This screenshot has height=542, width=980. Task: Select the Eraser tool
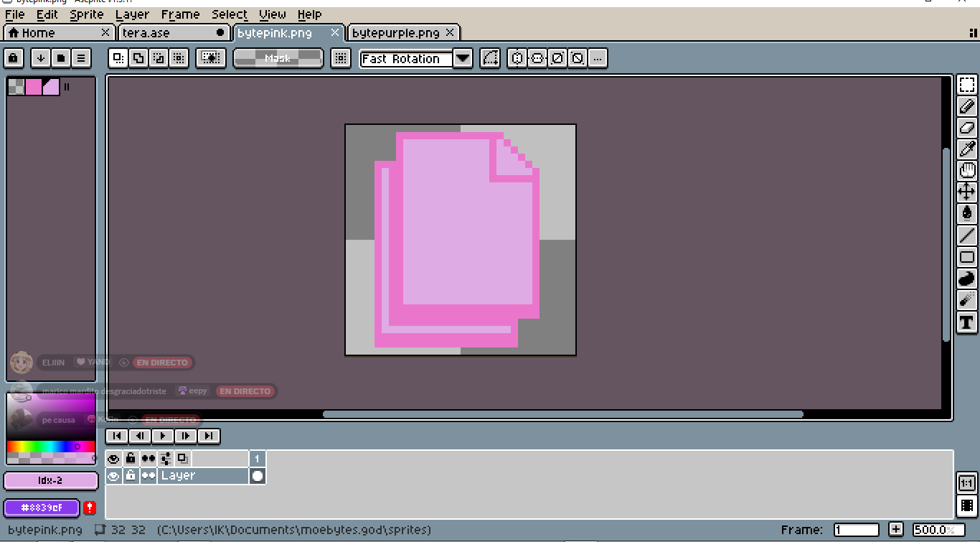click(x=966, y=128)
